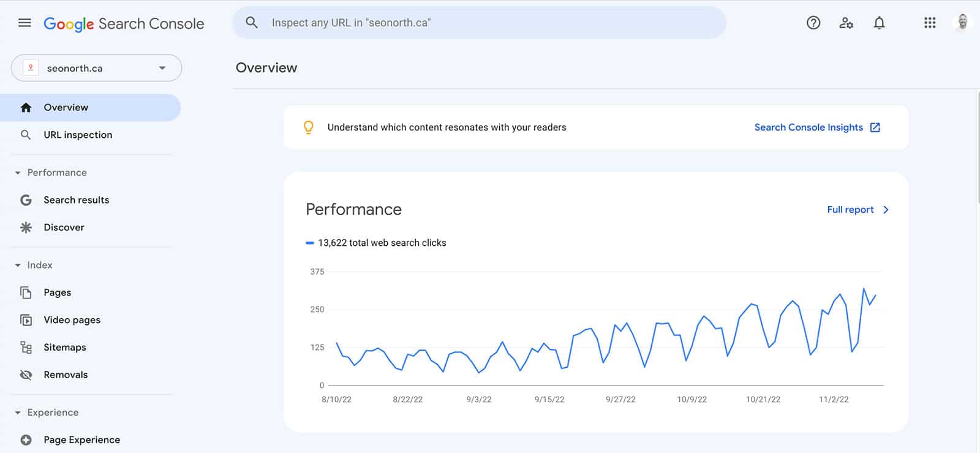Screen dimensions: 980x453
Task: Open Search Console Insights link
Action: pos(809,128)
